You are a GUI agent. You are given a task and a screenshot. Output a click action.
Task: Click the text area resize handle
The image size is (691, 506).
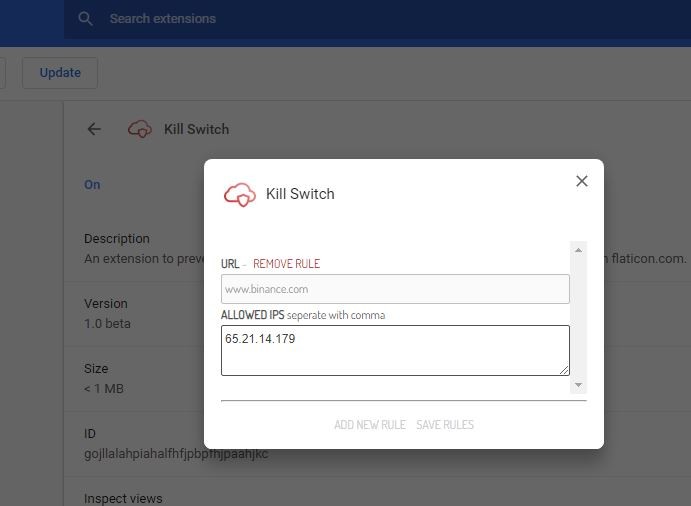[x=565, y=371]
